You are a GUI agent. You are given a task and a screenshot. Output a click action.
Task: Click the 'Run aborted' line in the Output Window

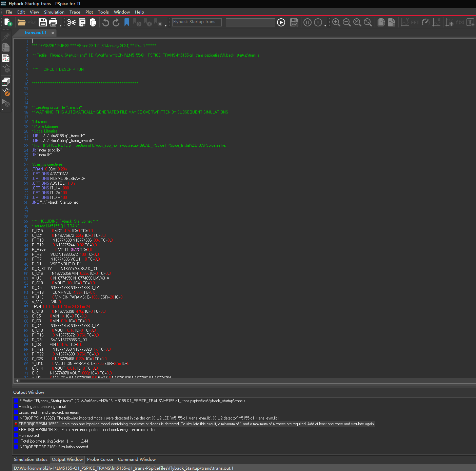(29, 435)
